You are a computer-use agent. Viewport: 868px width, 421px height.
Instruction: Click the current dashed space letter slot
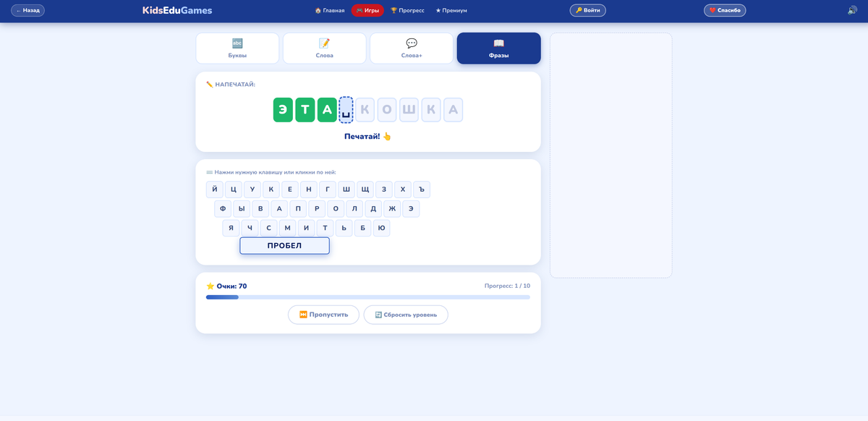pos(346,110)
